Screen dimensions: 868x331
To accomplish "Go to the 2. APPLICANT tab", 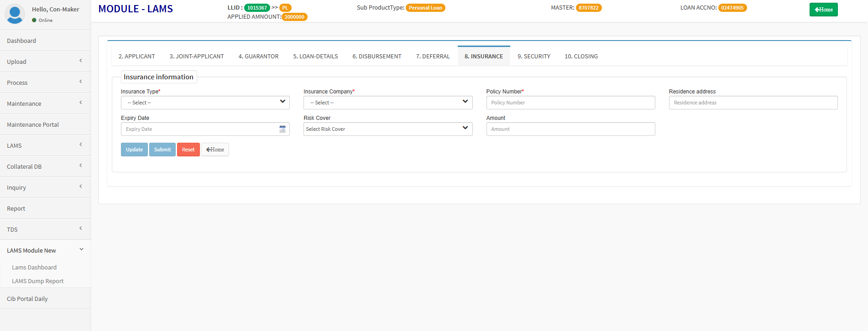I will pos(136,57).
